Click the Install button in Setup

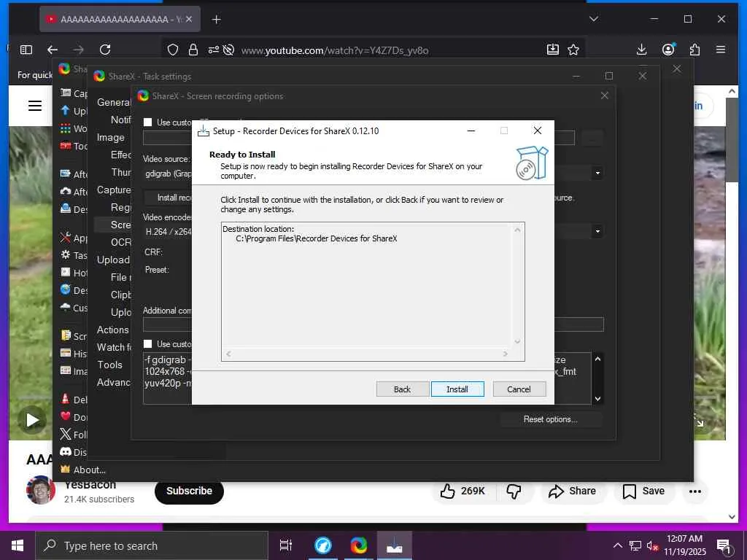tap(457, 389)
